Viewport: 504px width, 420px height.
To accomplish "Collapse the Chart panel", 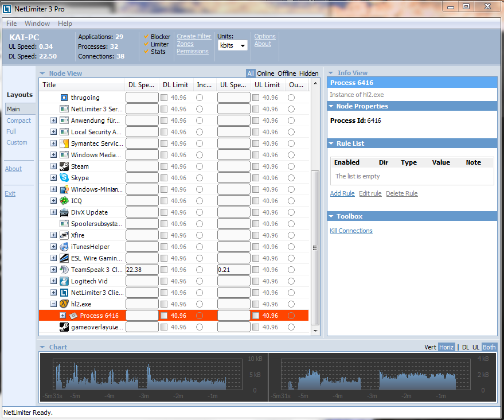I will point(42,347).
